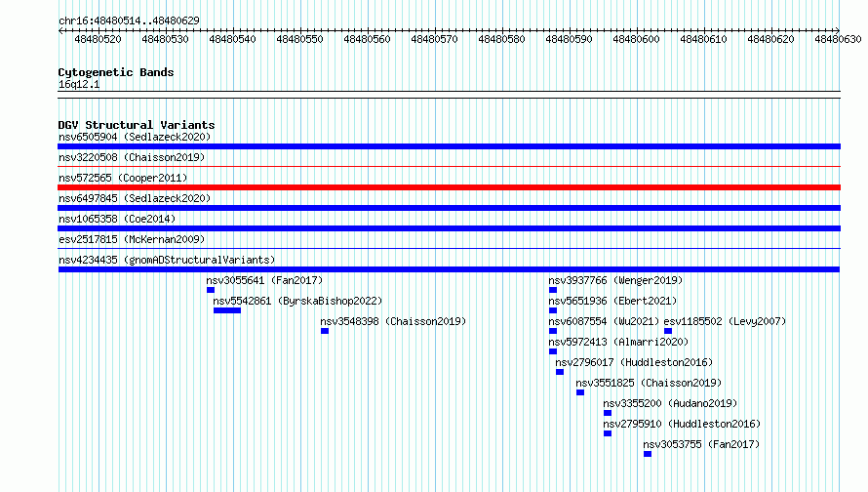Open nsv3053755 (Fan2017) label
This screenshot has width=868, height=492.
(701, 444)
